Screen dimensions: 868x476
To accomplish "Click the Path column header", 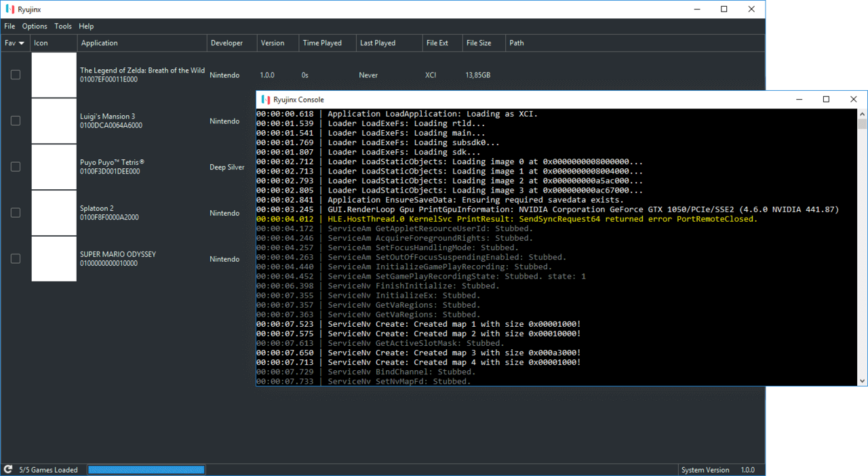I will [x=635, y=43].
